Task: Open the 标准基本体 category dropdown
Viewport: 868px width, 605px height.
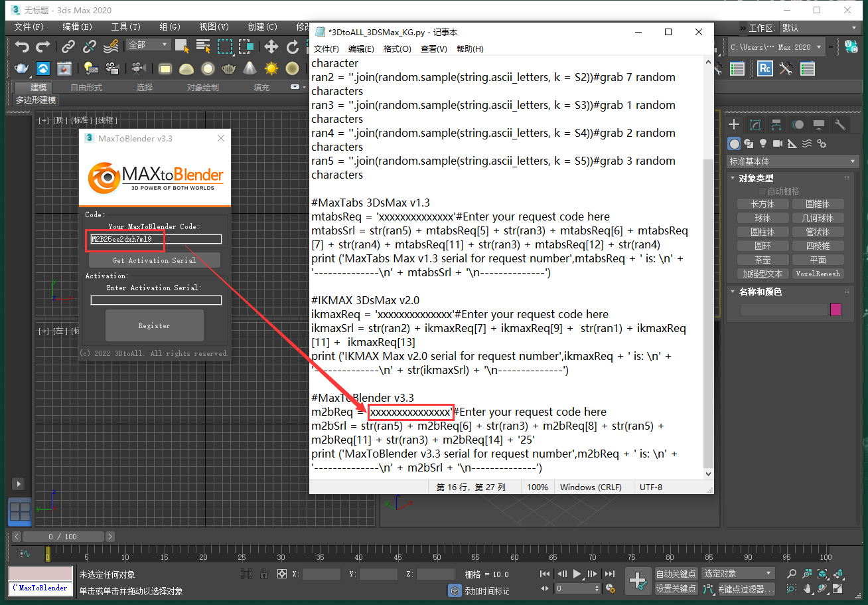Action: (x=792, y=161)
